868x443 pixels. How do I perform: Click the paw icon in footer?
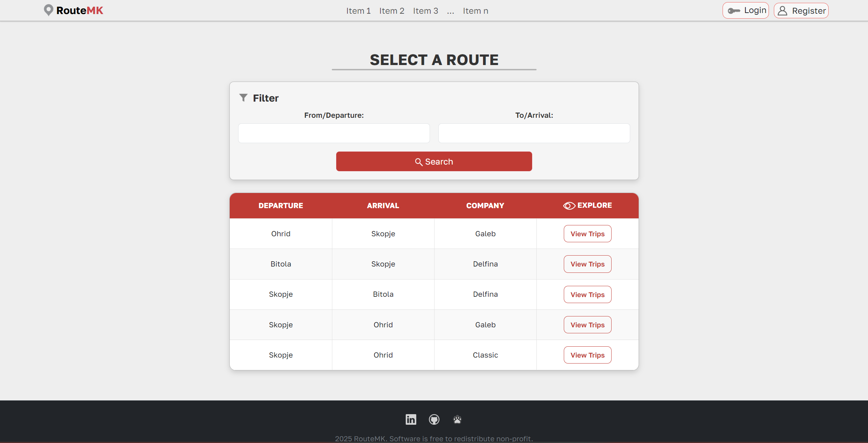coord(457,419)
